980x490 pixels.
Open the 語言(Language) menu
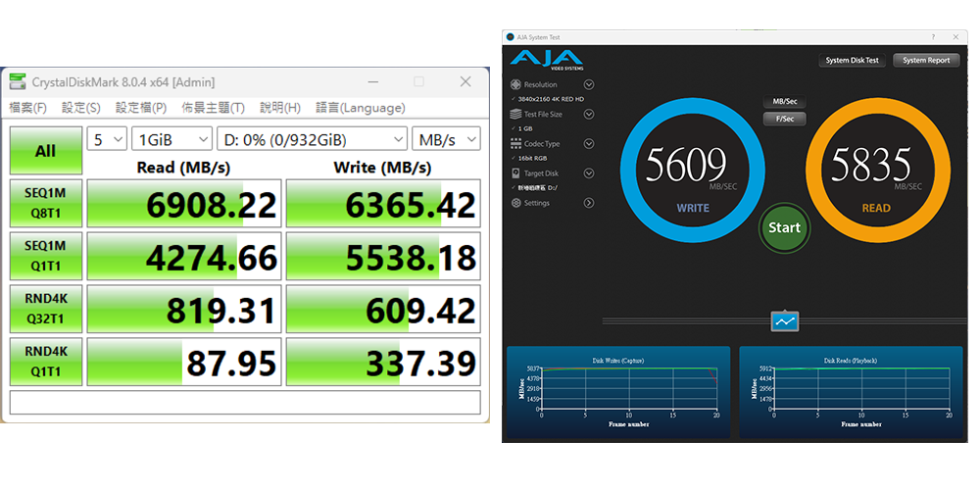click(x=360, y=108)
